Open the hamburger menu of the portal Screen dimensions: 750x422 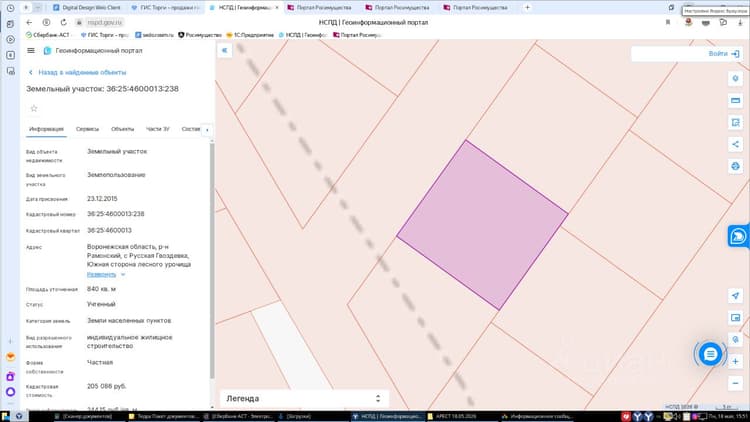click(x=31, y=51)
